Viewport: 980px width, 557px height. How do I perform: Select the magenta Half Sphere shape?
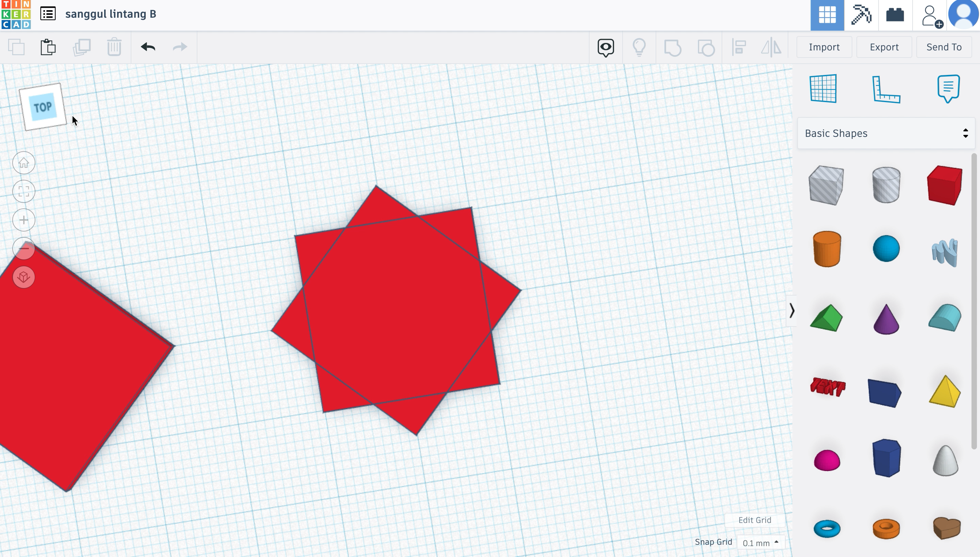(827, 460)
